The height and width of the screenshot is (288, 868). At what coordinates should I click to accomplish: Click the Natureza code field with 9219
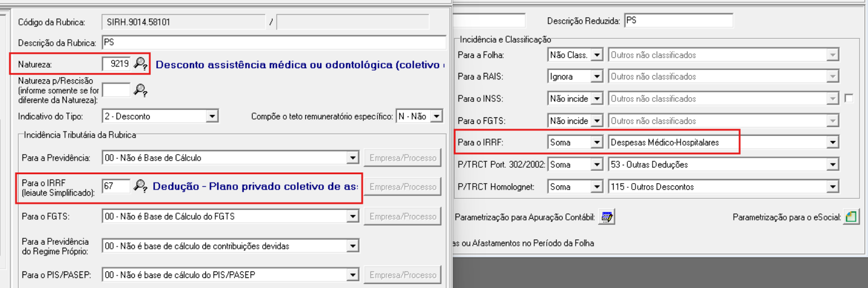116,63
